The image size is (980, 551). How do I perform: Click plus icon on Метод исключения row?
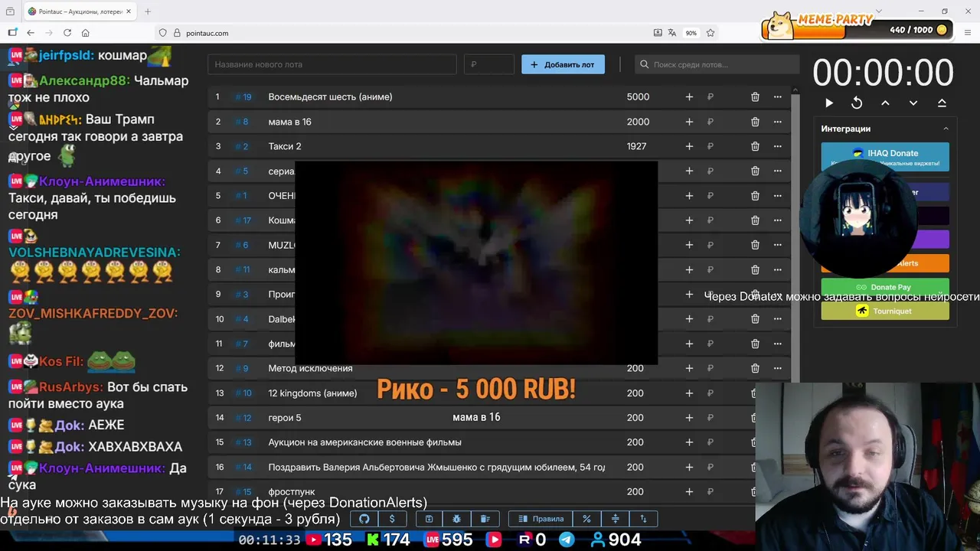(689, 368)
